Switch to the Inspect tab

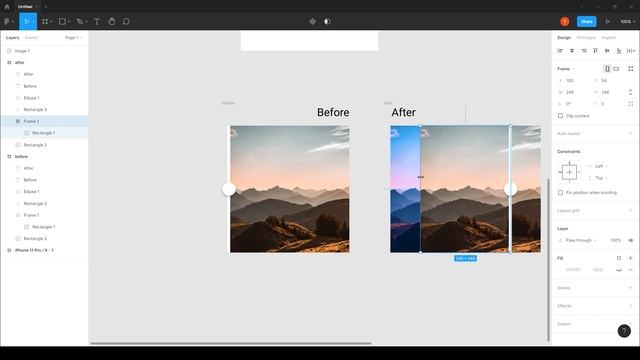tap(608, 38)
